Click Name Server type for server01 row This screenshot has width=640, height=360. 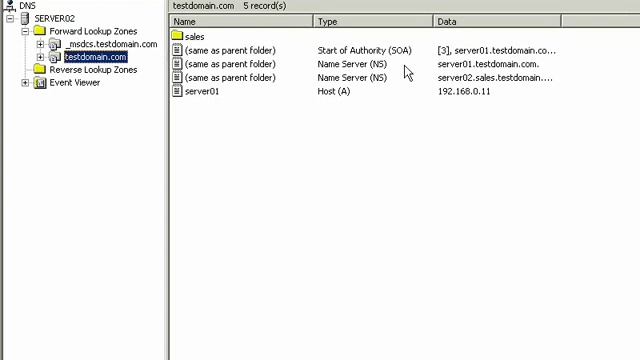coord(352,64)
